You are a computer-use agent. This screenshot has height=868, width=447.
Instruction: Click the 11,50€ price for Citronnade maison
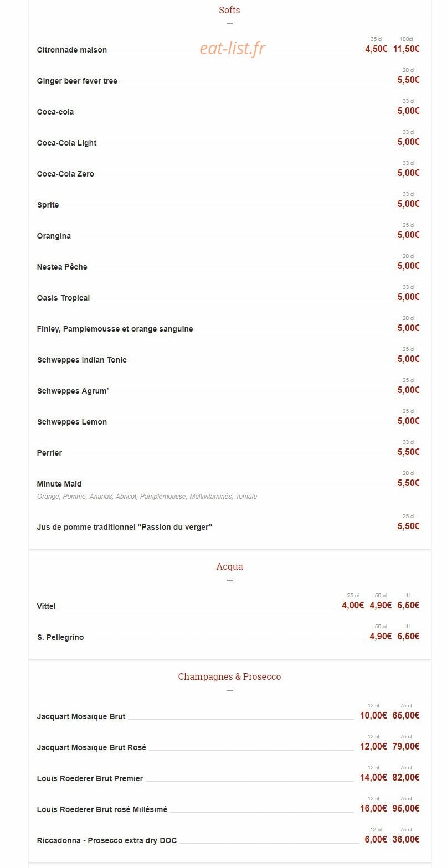tap(406, 49)
